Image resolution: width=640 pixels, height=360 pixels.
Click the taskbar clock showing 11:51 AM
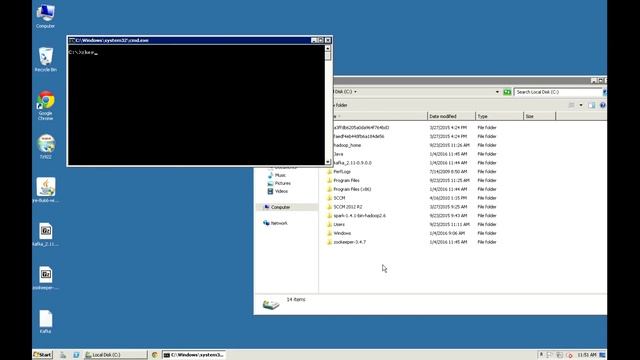click(x=587, y=355)
